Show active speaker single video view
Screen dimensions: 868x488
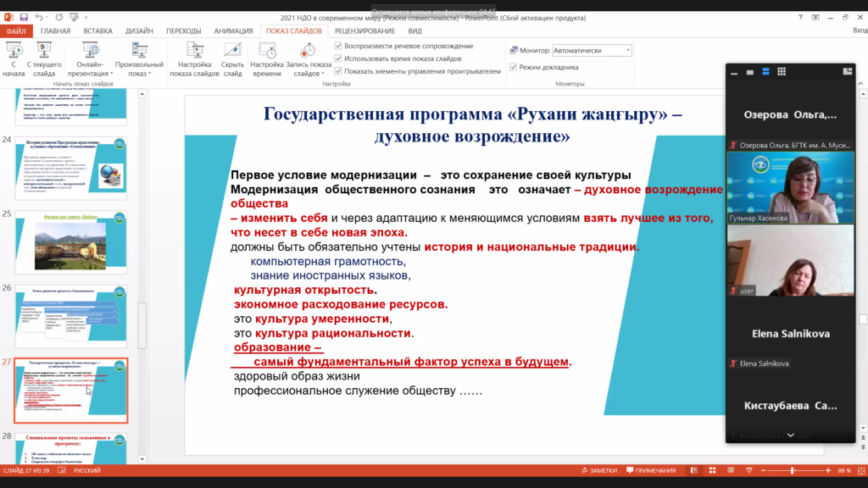coord(750,72)
